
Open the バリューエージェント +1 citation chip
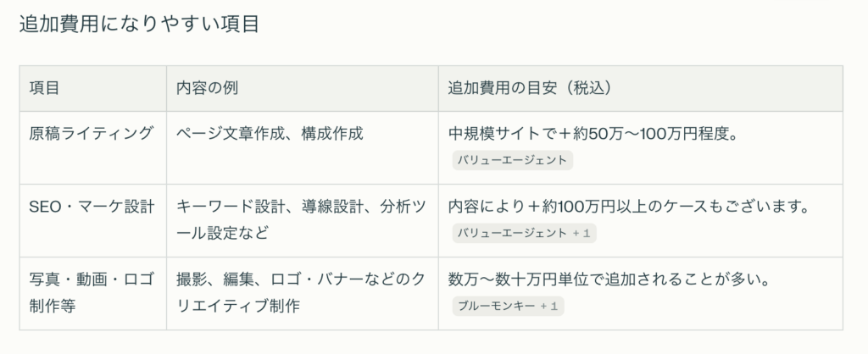click(x=523, y=232)
